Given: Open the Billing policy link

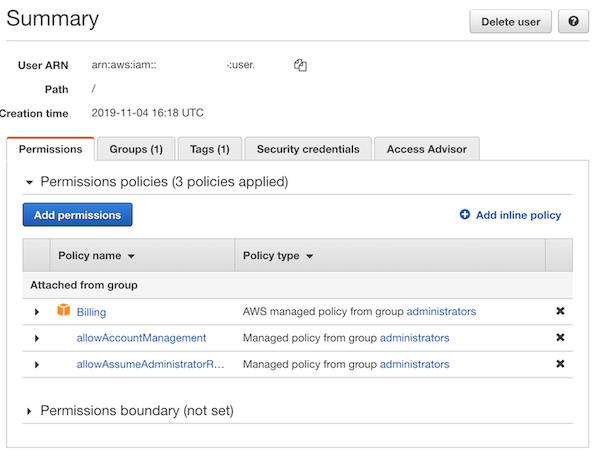Looking at the screenshot, I should pyautogui.click(x=91, y=312).
